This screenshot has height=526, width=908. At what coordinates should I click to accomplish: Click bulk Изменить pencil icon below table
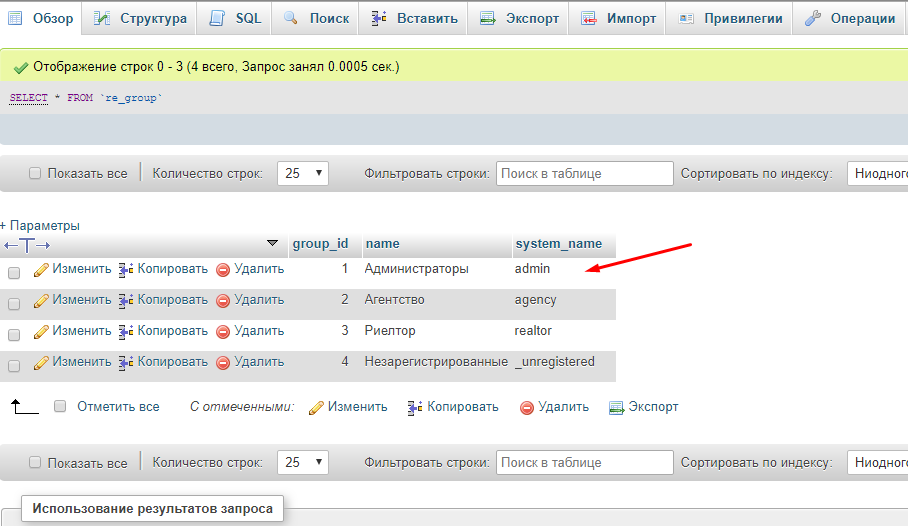[316, 408]
